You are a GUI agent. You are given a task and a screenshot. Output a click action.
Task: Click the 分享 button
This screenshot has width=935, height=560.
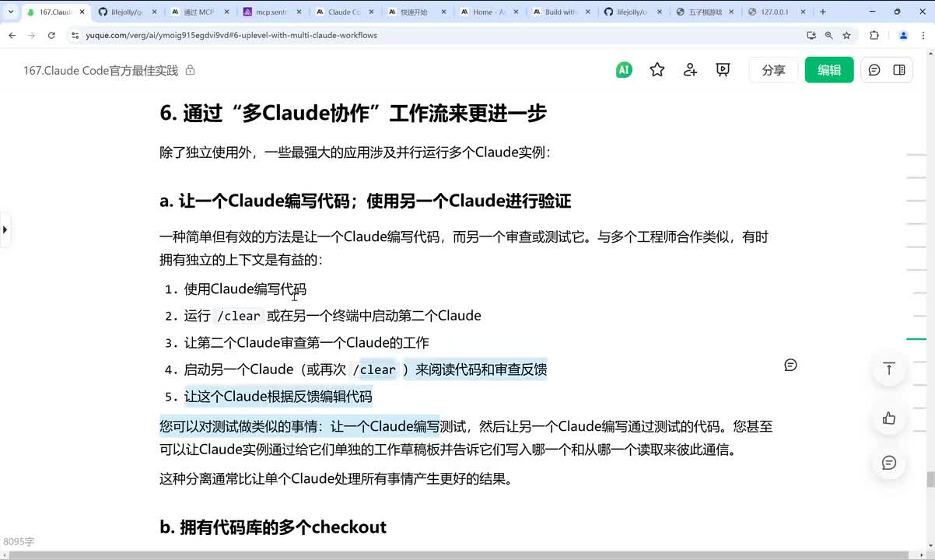pyautogui.click(x=773, y=70)
